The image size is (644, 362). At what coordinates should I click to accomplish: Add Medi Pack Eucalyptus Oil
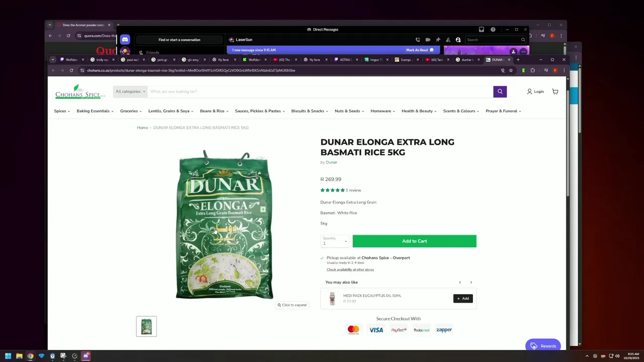(x=463, y=299)
